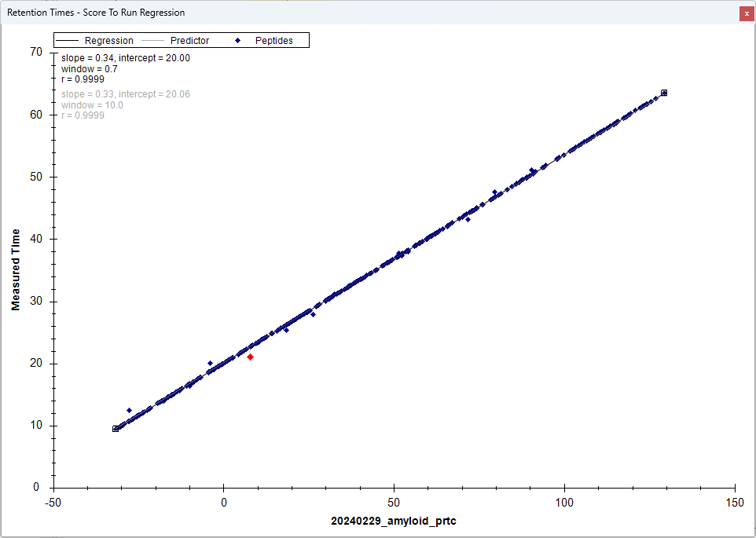Click the red highlighted peptide point
The image size is (756, 538).
(250, 357)
